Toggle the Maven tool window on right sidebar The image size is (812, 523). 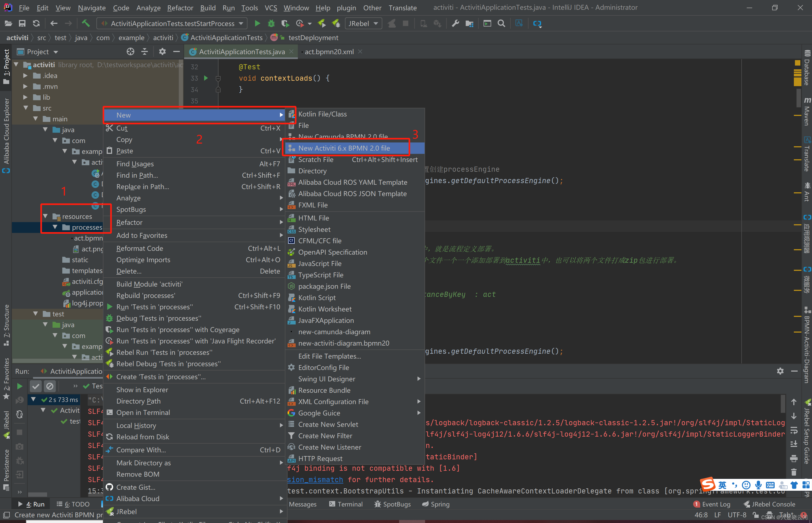807,111
